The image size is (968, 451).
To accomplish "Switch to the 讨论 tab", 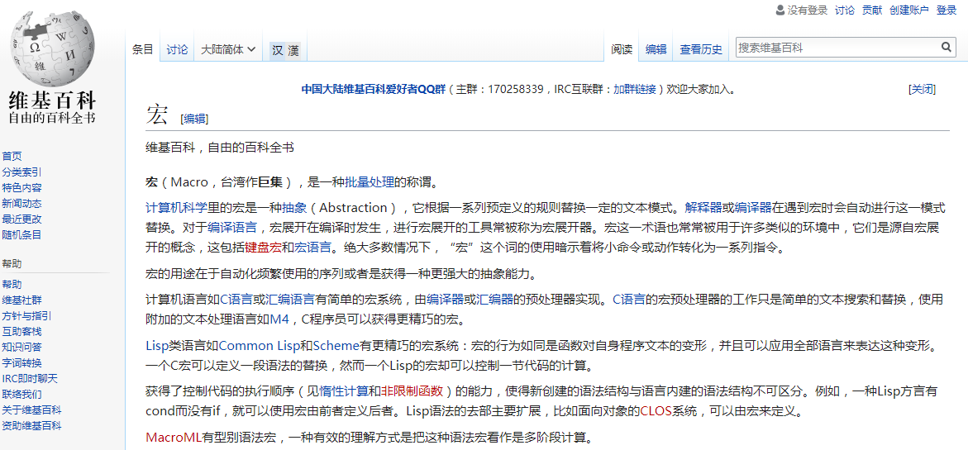I will click(177, 49).
